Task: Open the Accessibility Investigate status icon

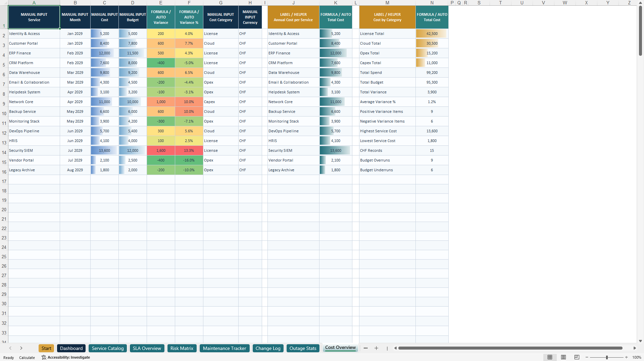Action: click(44, 357)
